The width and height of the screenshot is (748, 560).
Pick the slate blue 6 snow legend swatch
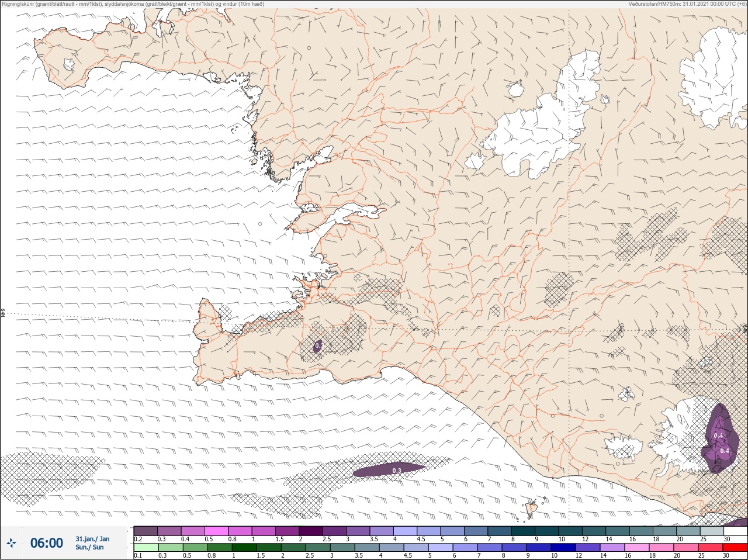(476, 531)
